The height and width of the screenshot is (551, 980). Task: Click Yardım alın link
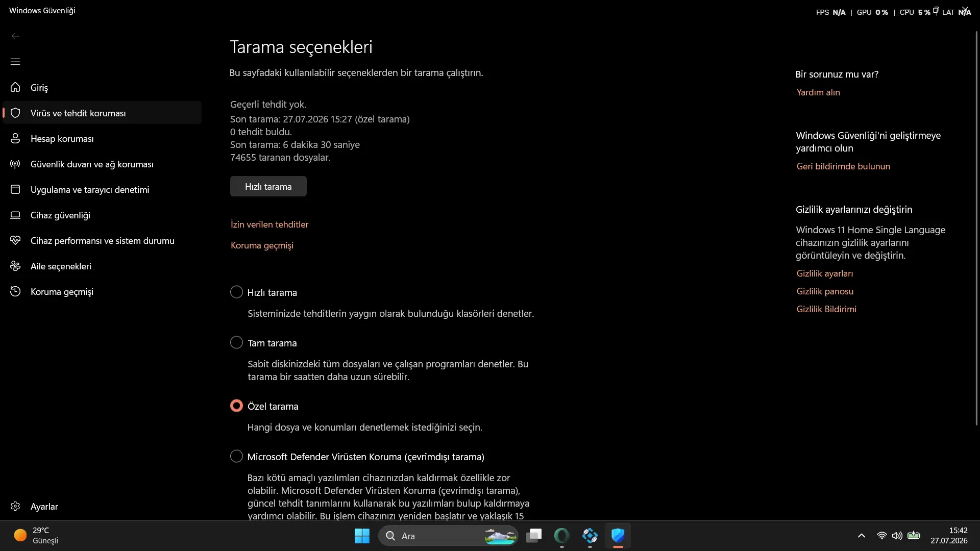[818, 92]
